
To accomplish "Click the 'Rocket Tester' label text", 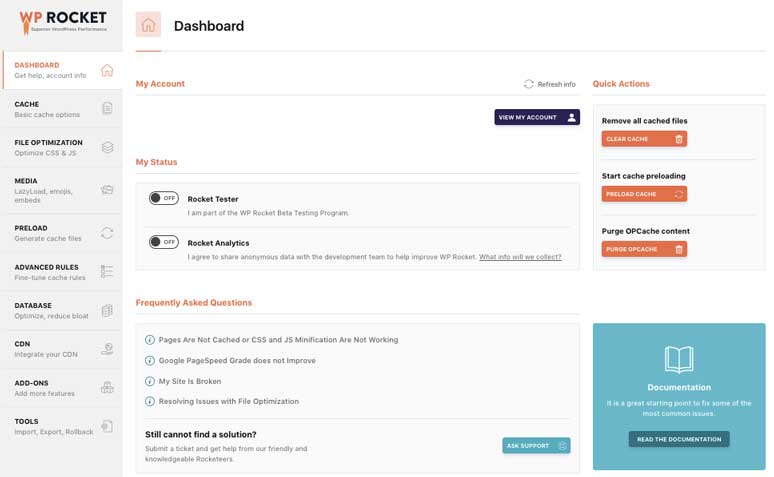I will click(x=213, y=199).
